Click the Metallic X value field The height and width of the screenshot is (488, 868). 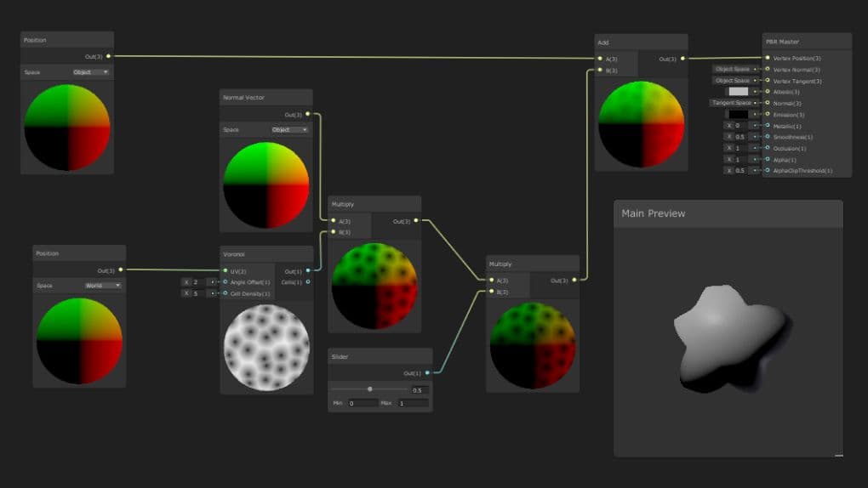click(x=740, y=126)
